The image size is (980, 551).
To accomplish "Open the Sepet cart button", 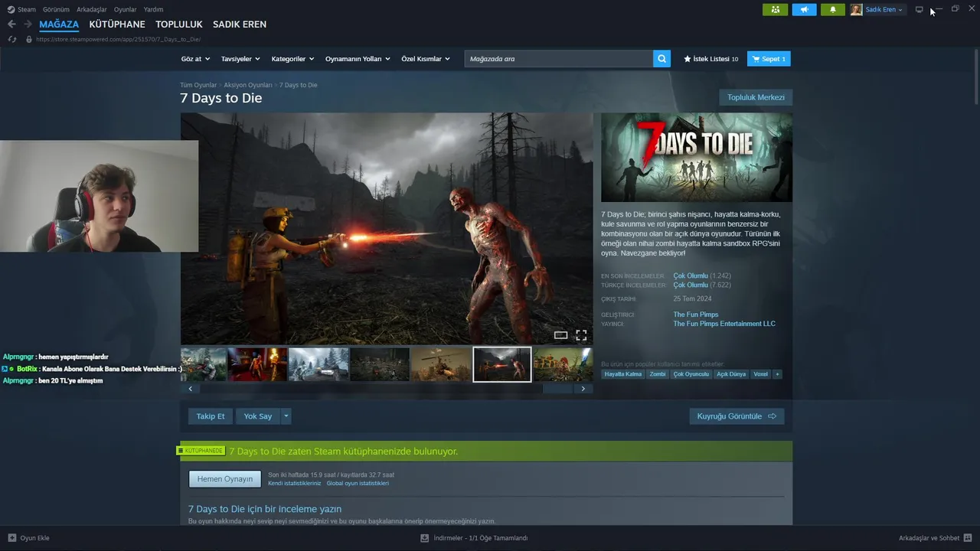I will pyautogui.click(x=769, y=59).
